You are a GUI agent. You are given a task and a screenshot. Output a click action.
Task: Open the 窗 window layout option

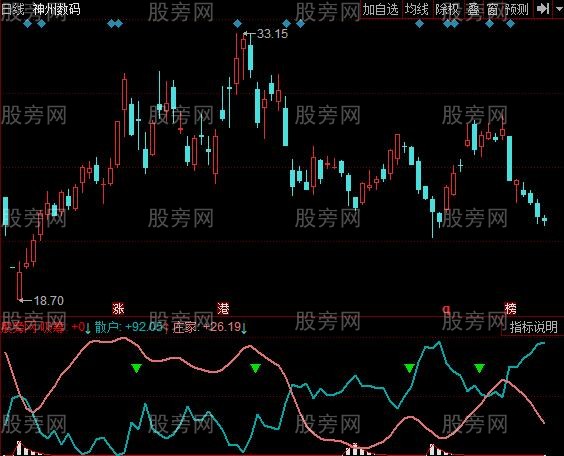(x=493, y=10)
